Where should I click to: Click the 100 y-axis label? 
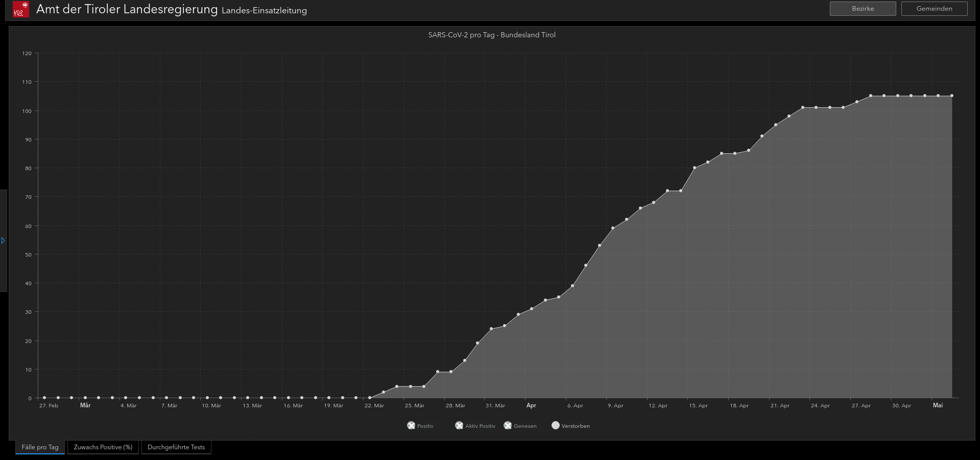(x=27, y=111)
